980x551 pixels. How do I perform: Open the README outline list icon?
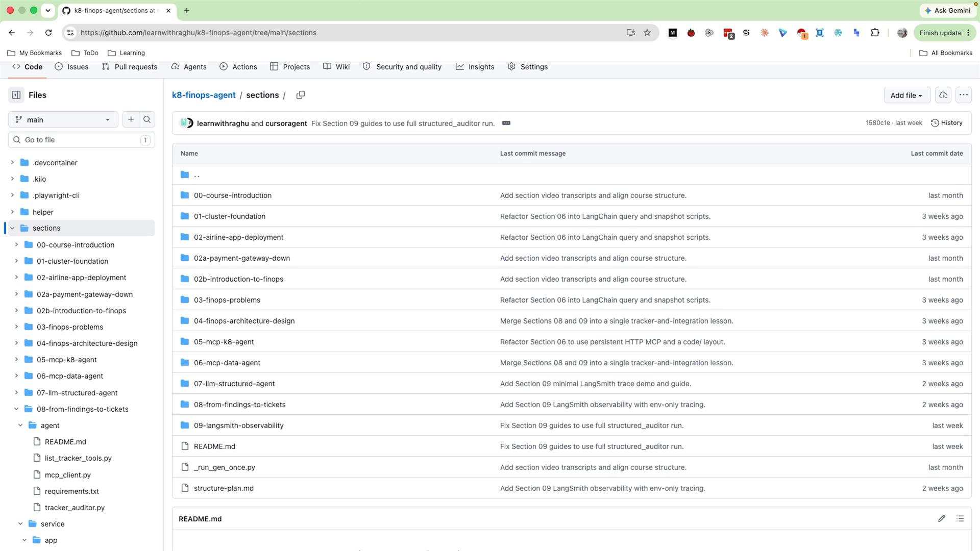(x=960, y=518)
